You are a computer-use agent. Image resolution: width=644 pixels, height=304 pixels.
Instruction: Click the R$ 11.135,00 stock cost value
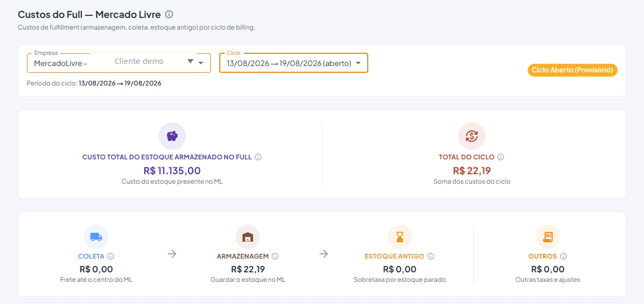pyautogui.click(x=172, y=170)
